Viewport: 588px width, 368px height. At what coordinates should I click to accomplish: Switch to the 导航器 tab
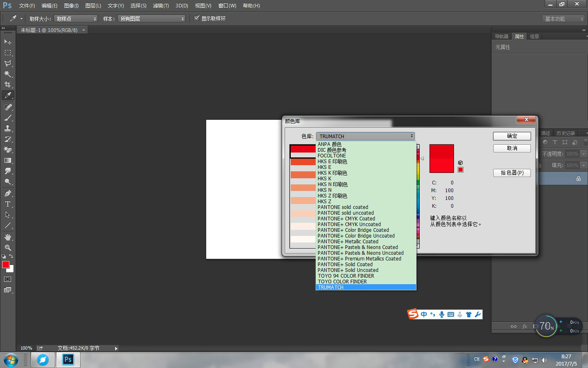[501, 36]
